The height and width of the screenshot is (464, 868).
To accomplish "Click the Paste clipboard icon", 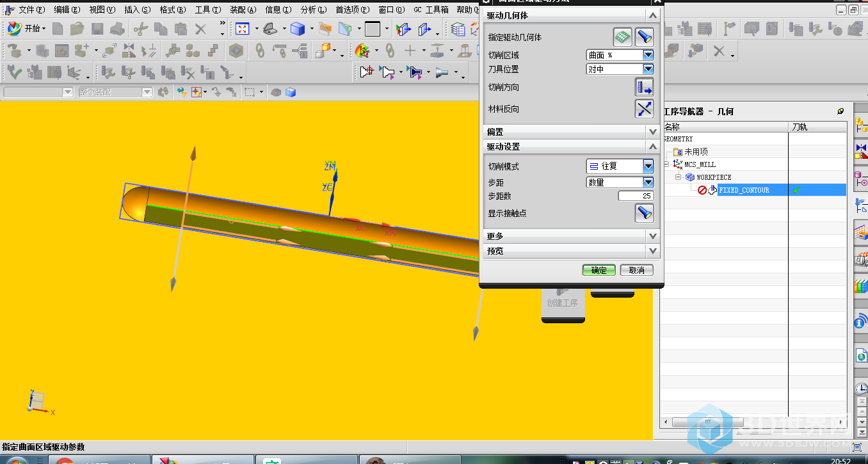I will point(181,29).
